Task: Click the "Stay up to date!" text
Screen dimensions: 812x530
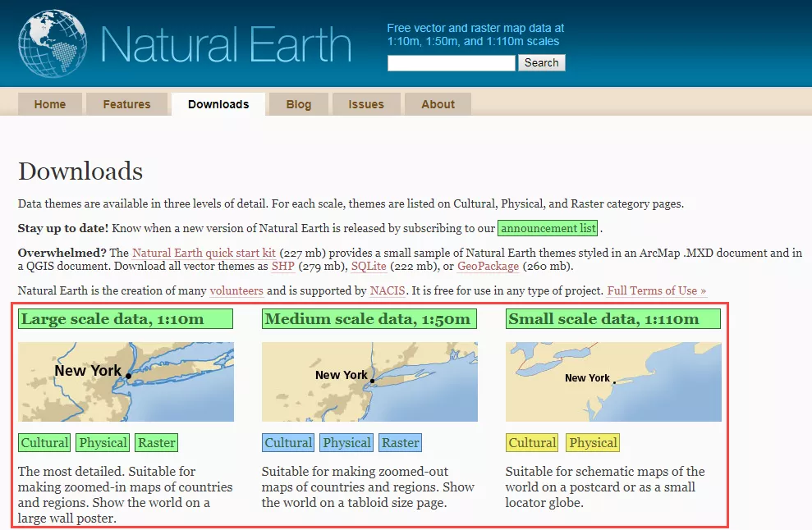Action: pos(63,228)
